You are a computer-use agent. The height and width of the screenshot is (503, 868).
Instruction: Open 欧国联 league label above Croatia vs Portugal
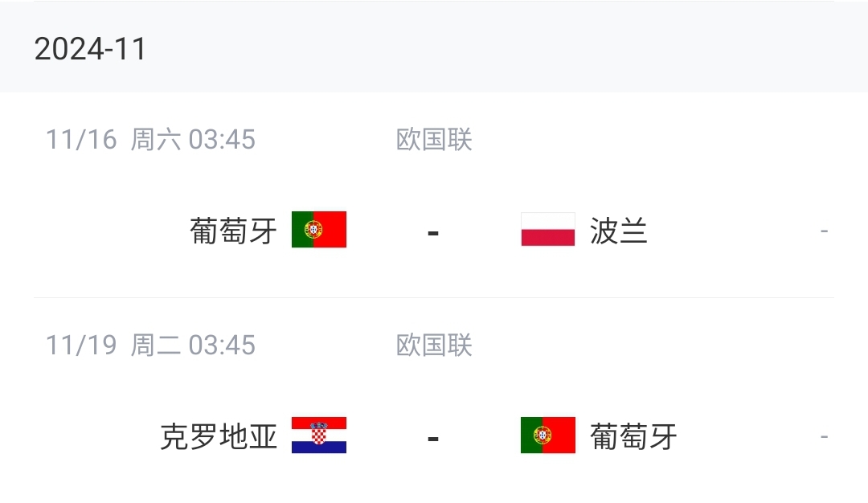(434, 346)
